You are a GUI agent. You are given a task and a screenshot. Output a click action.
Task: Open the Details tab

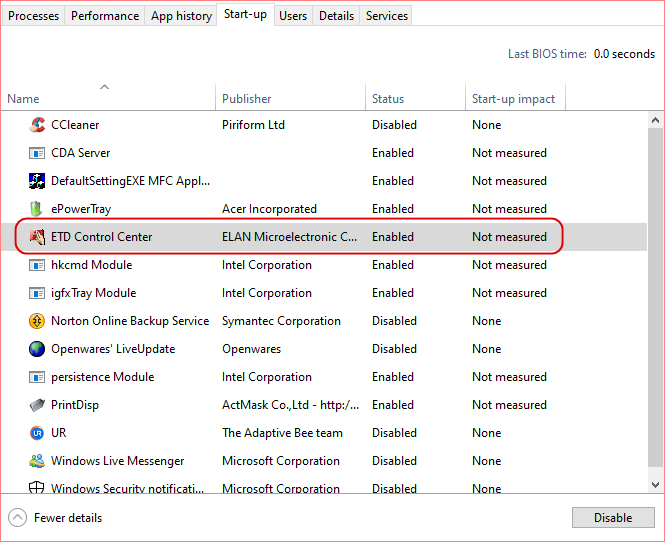click(336, 16)
